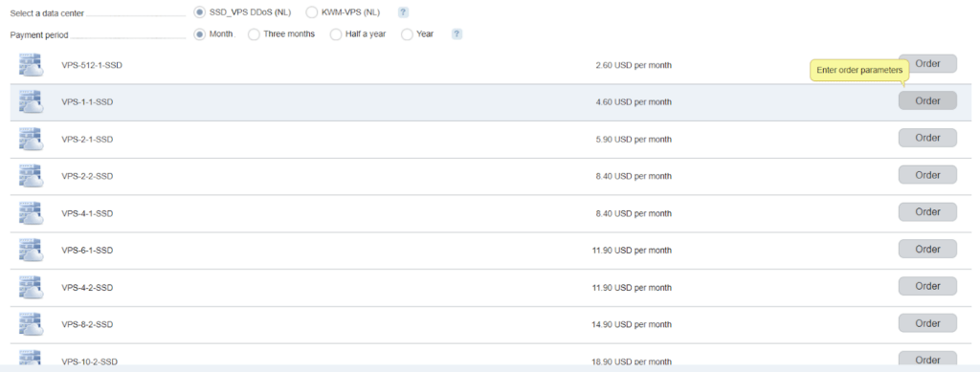
Task: Open the help icon next to payment period options
Action: [457, 34]
